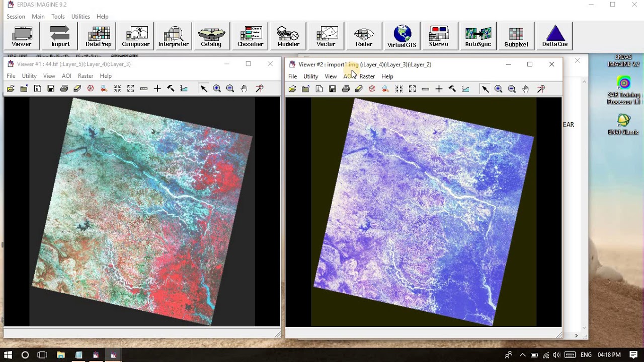The image size is (644, 362).
Task: Launch the Composer module
Action: [136, 36]
